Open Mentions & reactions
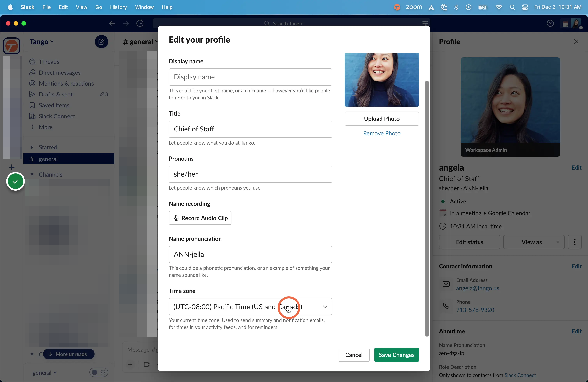The image size is (588, 382). coord(66,83)
